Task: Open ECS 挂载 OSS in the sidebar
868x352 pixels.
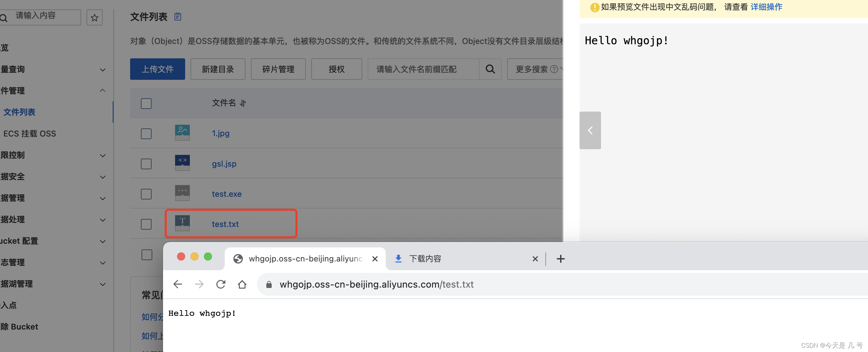Action: click(x=30, y=134)
